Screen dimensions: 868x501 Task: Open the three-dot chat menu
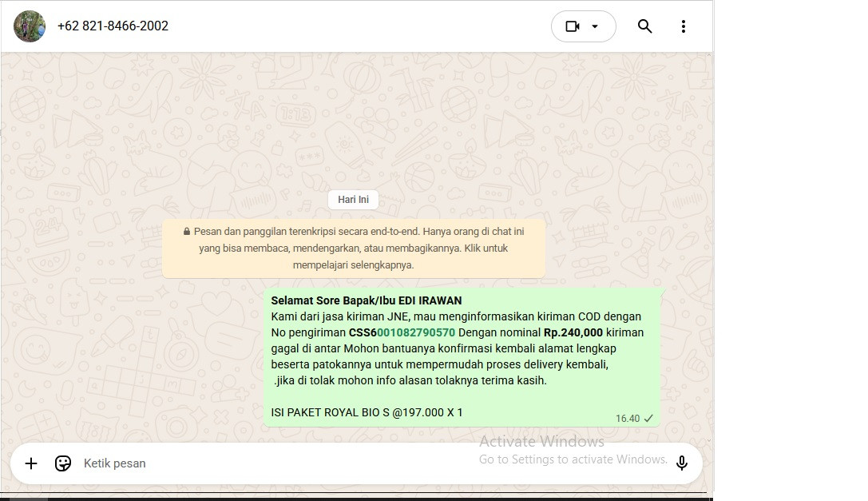[684, 26]
